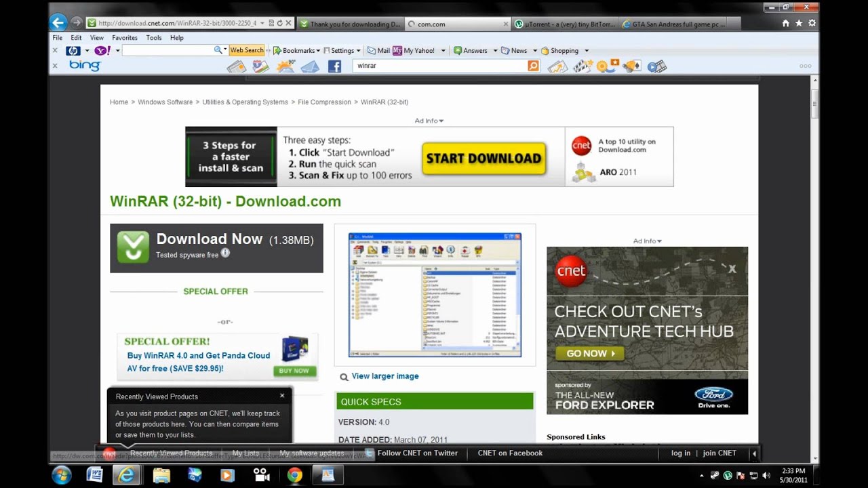868x488 pixels.
Task: Follow the File Compression breadcrumb link
Action: pyautogui.click(x=324, y=102)
